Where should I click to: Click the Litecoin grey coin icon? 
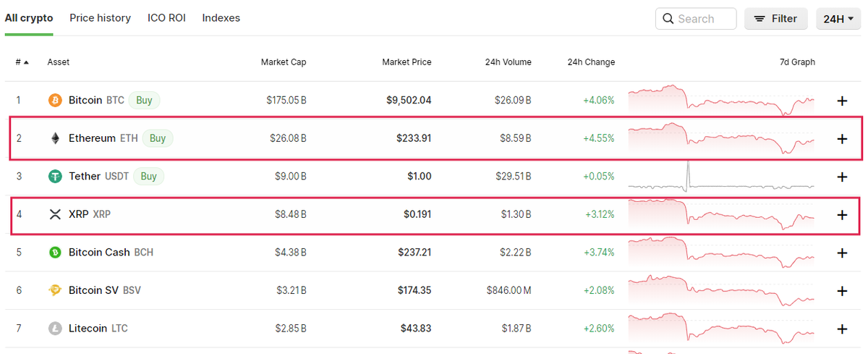tap(55, 328)
